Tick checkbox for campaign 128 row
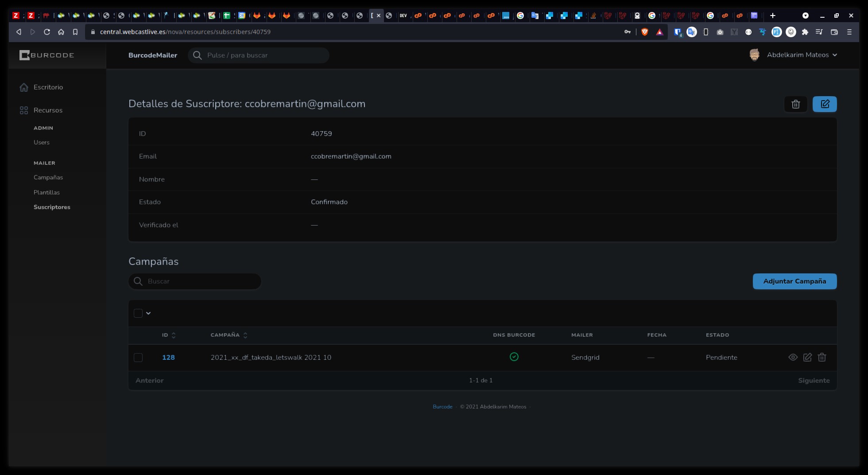Screen dimensions: 868x475 pos(138,358)
